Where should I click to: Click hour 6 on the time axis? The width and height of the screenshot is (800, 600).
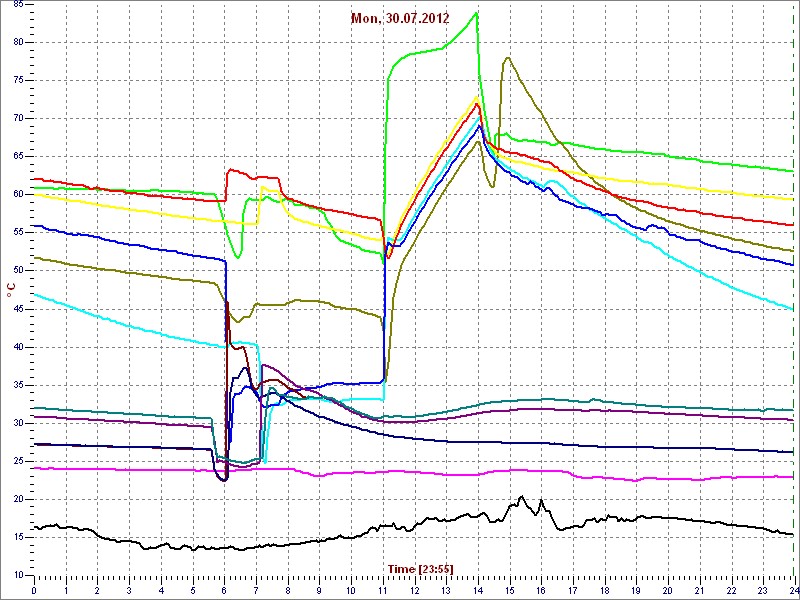click(x=224, y=589)
